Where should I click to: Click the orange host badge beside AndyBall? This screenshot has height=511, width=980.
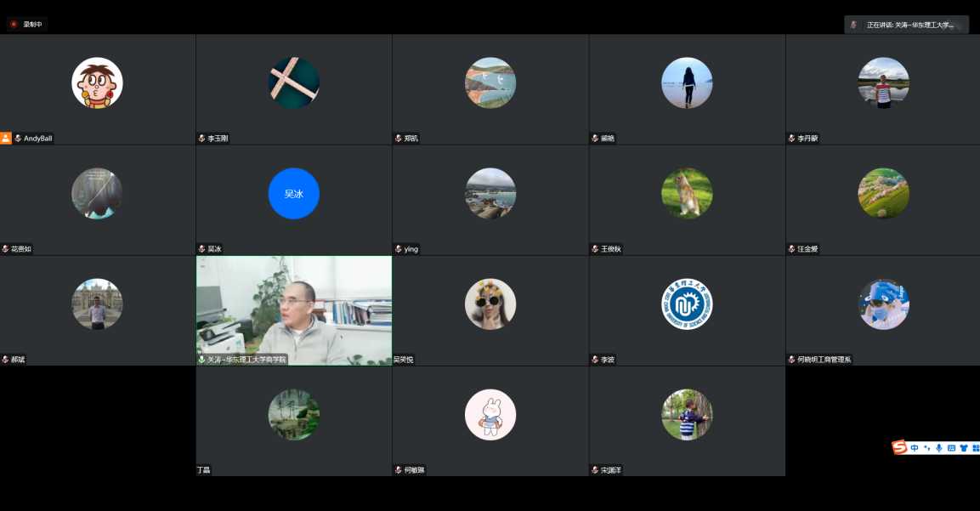point(6,138)
